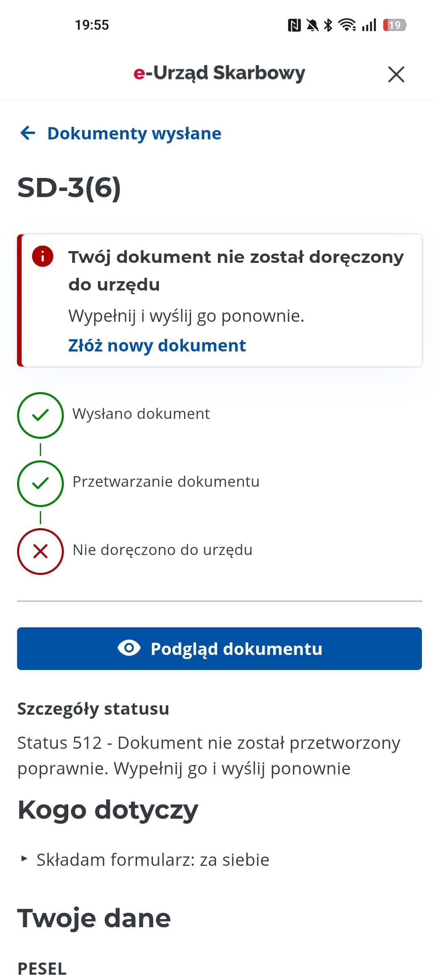Tap the eye icon on preview button
This screenshot has width=439, height=980.
point(129,648)
